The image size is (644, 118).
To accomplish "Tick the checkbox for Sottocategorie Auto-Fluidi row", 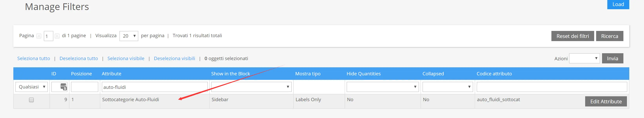I will click(32, 100).
